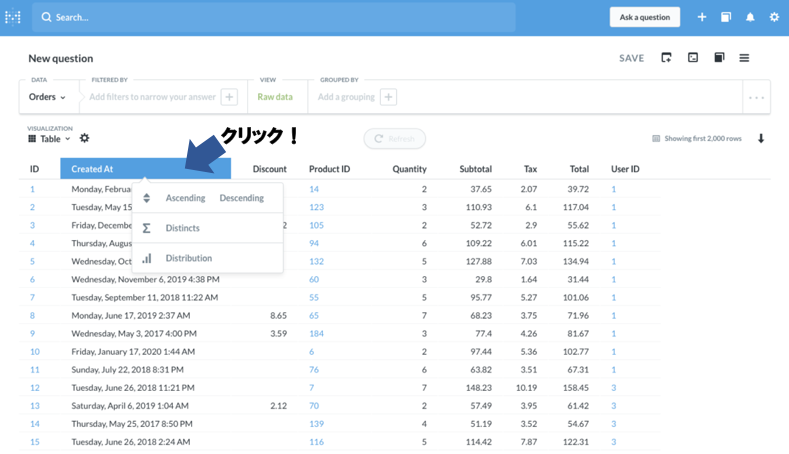Open Product ID link 116

pos(317,442)
